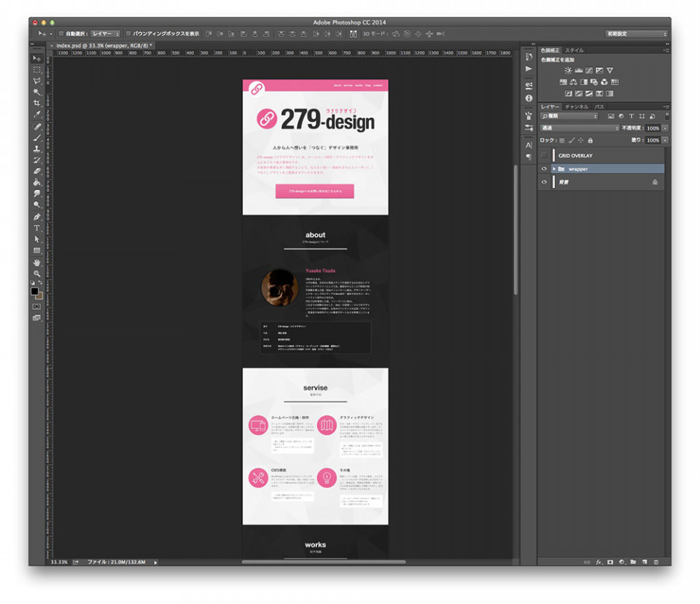Hide the wrapper layer group
The image size is (700, 604).
(x=544, y=169)
